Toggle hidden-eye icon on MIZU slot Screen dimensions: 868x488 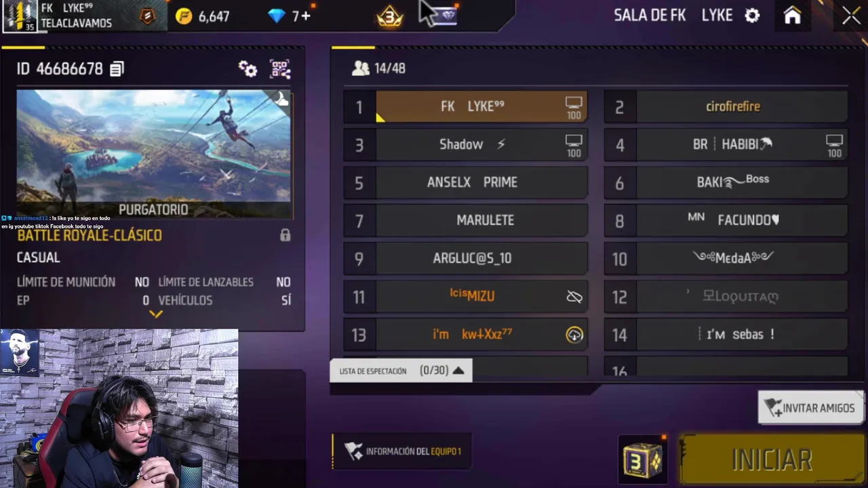tap(574, 297)
